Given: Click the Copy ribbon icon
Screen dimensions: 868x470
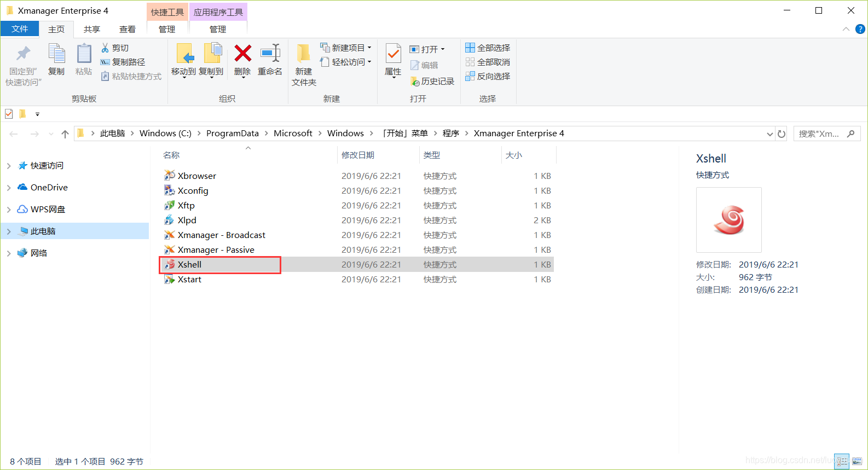Looking at the screenshot, I should tap(56, 54).
